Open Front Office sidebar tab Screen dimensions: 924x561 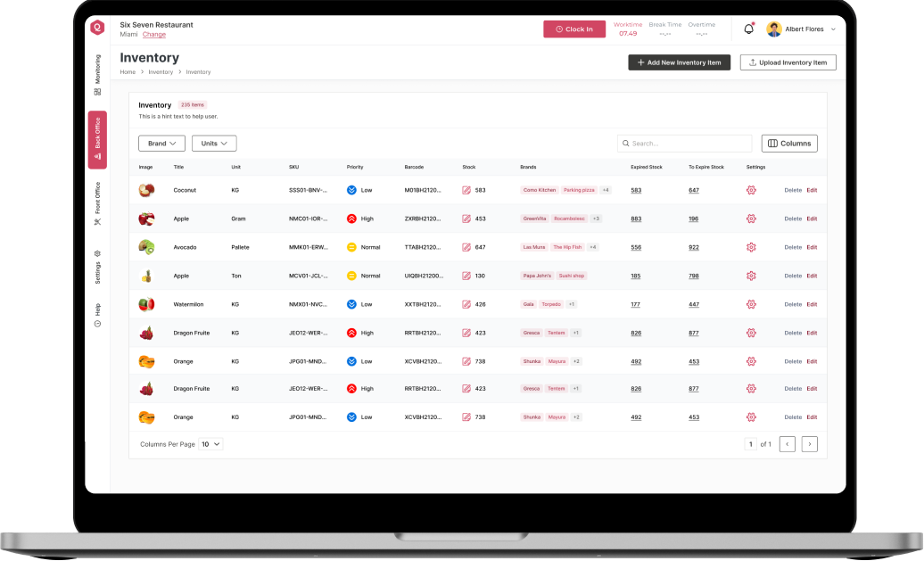[x=97, y=202]
